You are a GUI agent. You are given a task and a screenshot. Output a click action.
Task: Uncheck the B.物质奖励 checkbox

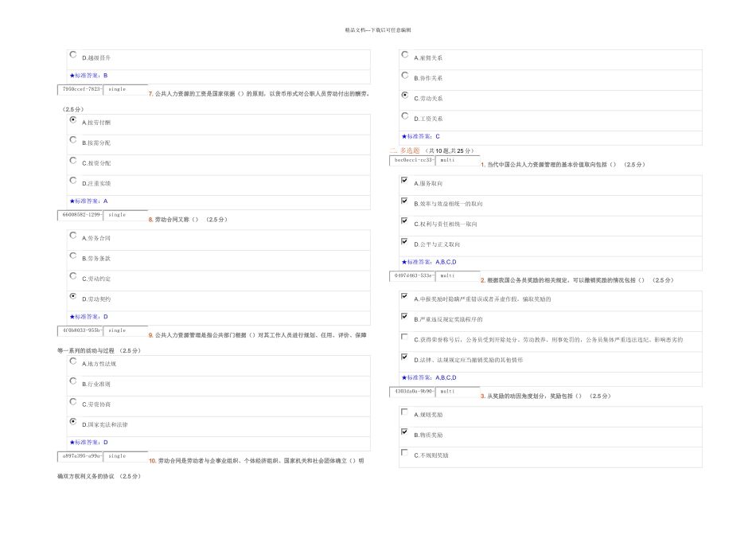coord(404,432)
